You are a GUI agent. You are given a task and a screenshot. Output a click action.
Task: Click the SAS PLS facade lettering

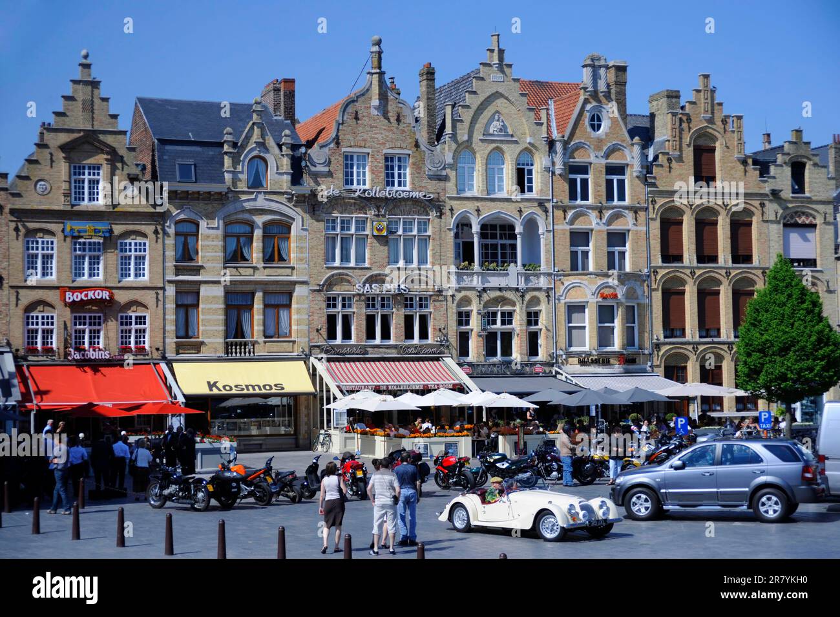381,288
